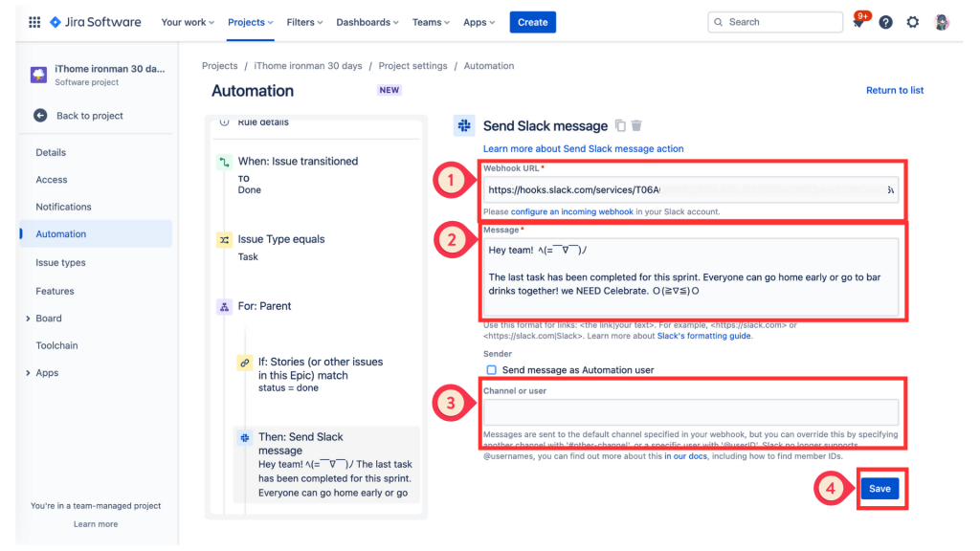Open Learn more about Send Slack message action
The height and width of the screenshot is (551, 980).
click(583, 148)
